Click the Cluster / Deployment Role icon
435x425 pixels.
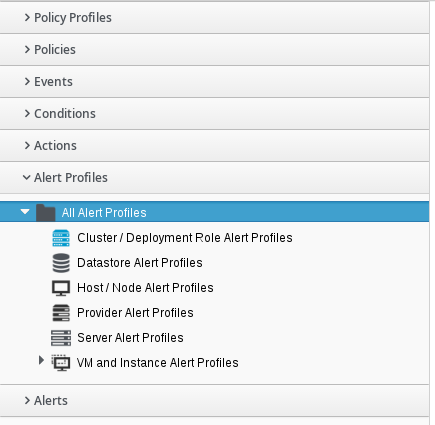point(61,238)
